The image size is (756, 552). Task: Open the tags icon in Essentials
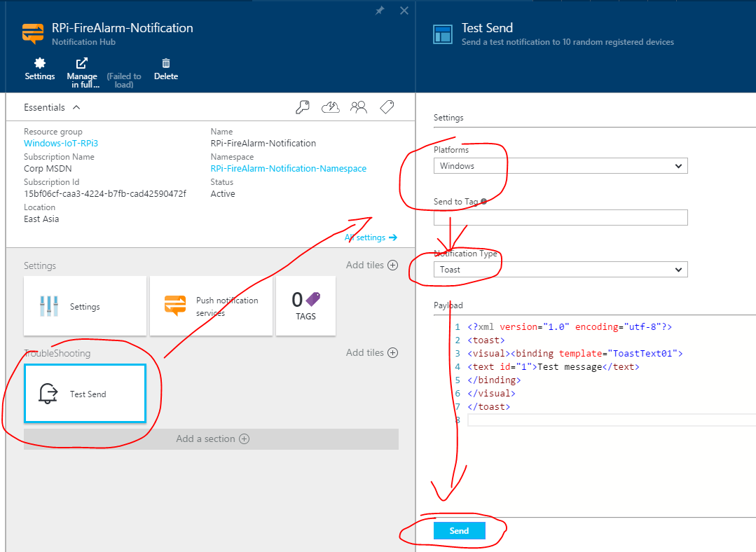(387, 107)
